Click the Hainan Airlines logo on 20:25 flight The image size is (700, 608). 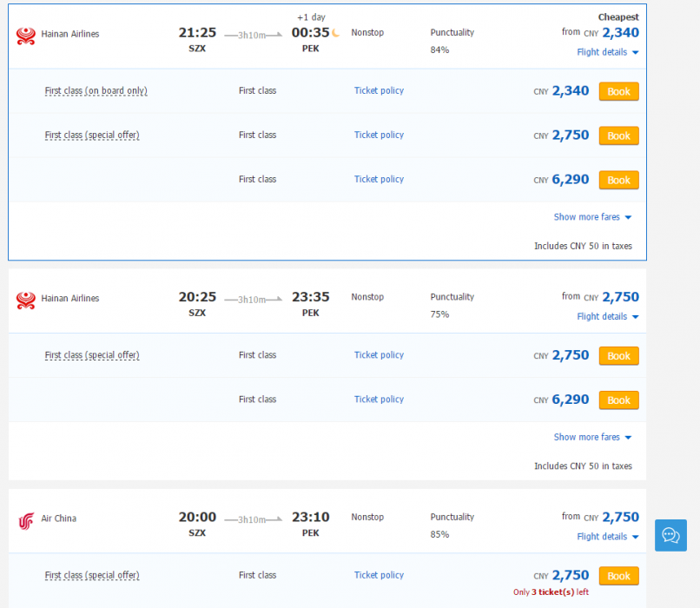point(26,300)
